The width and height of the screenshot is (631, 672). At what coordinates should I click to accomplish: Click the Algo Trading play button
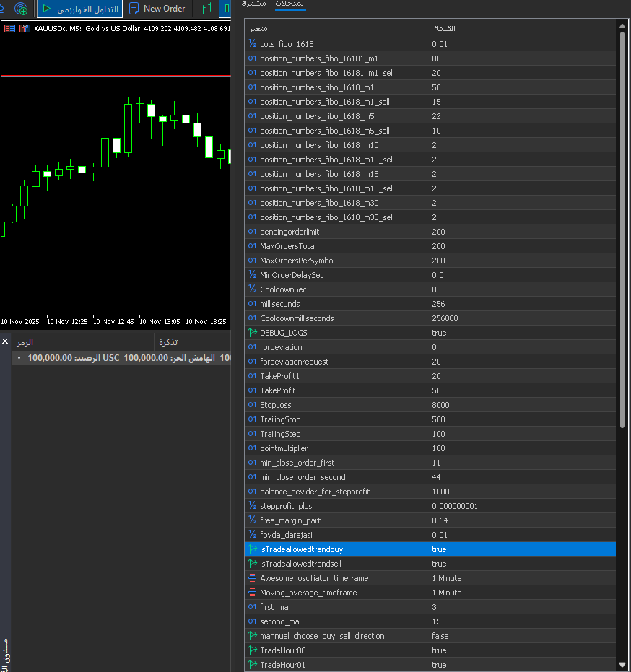(48, 9)
